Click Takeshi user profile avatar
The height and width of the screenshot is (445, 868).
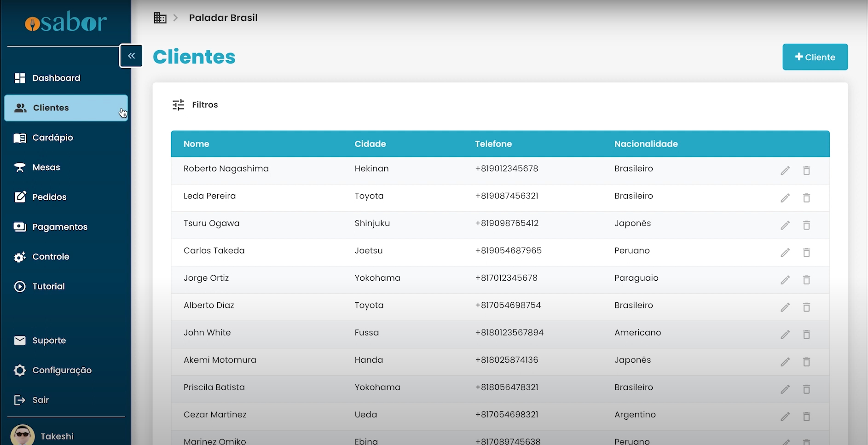23,435
